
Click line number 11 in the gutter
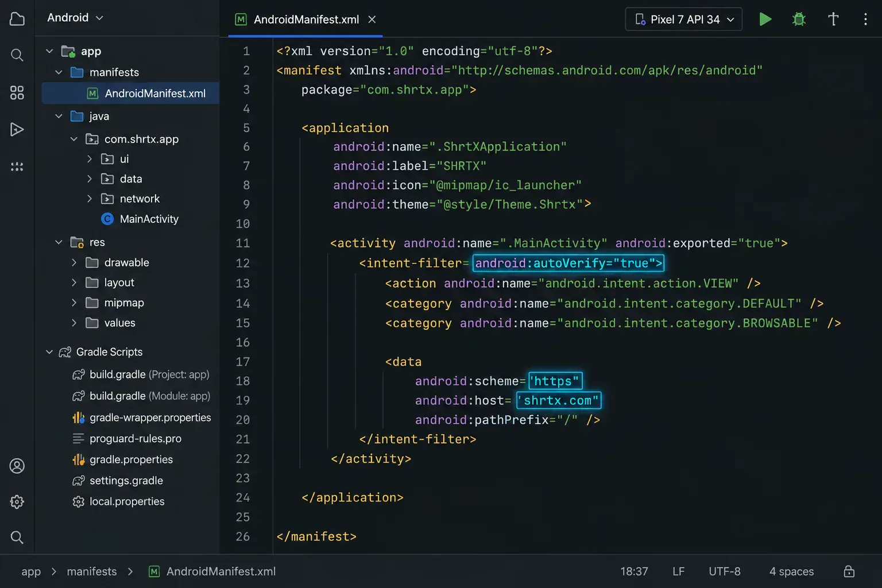click(243, 243)
